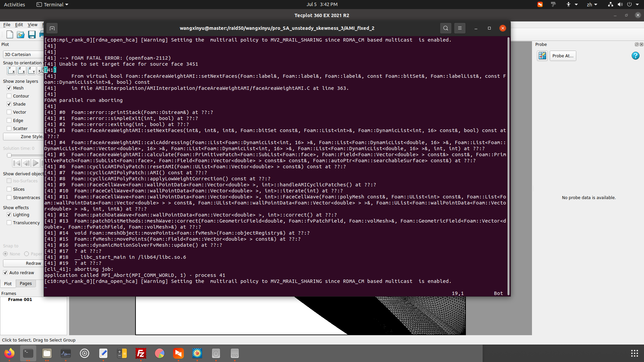Click the Redraw button

(23, 263)
